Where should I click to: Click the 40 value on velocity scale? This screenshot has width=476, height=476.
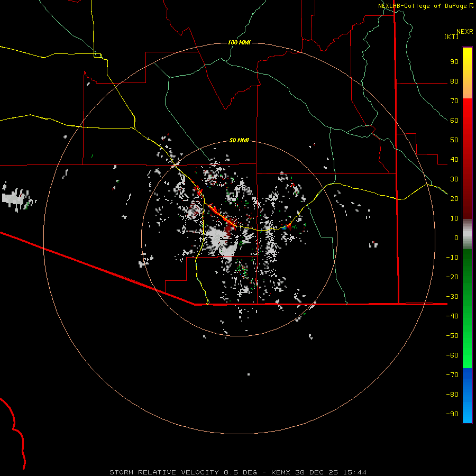pos(454,159)
